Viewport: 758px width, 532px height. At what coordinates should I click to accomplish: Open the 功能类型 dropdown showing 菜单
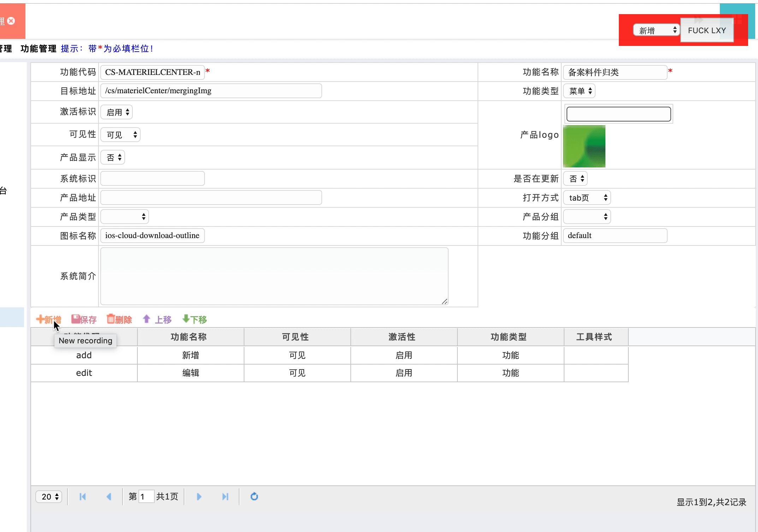click(579, 91)
